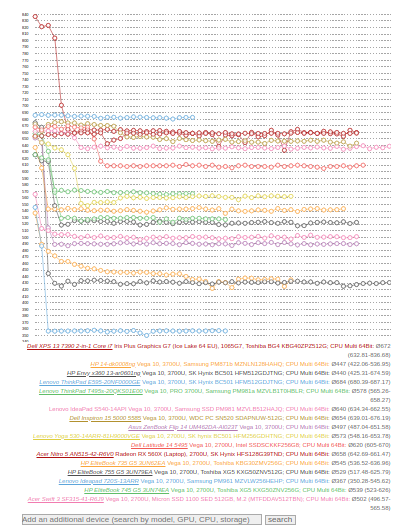Open the Lenovo ThinkPad E595-20NF0000GE link
Screen dimensions: 402x527
[x=89, y=382]
